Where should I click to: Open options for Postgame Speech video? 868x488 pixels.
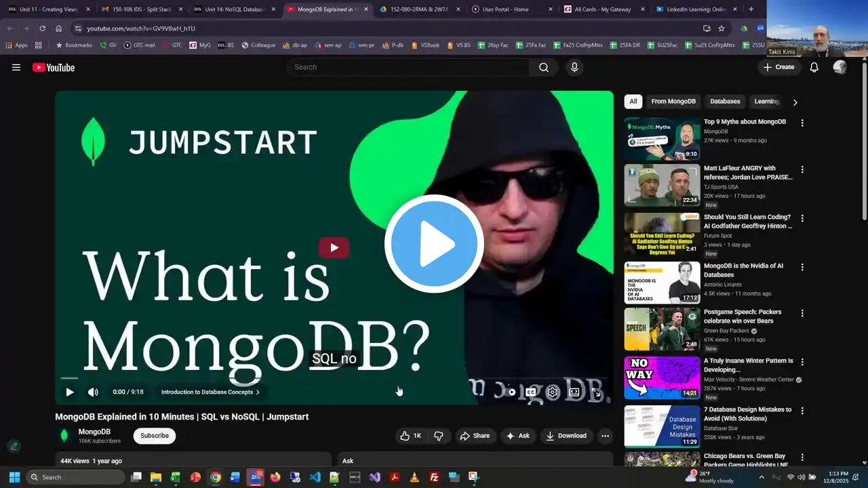click(802, 313)
